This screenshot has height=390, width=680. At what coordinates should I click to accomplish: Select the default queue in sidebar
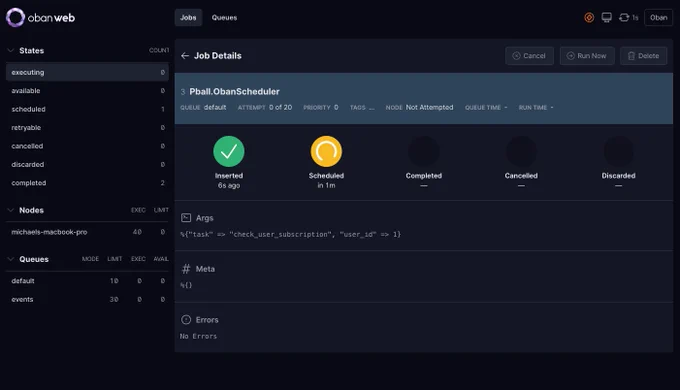pyautogui.click(x=87, y=281)
